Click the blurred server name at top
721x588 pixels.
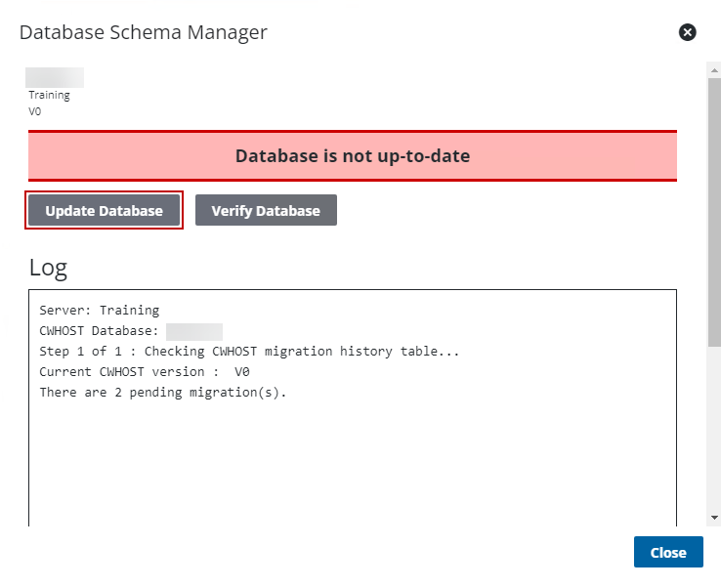pos(55,77)
